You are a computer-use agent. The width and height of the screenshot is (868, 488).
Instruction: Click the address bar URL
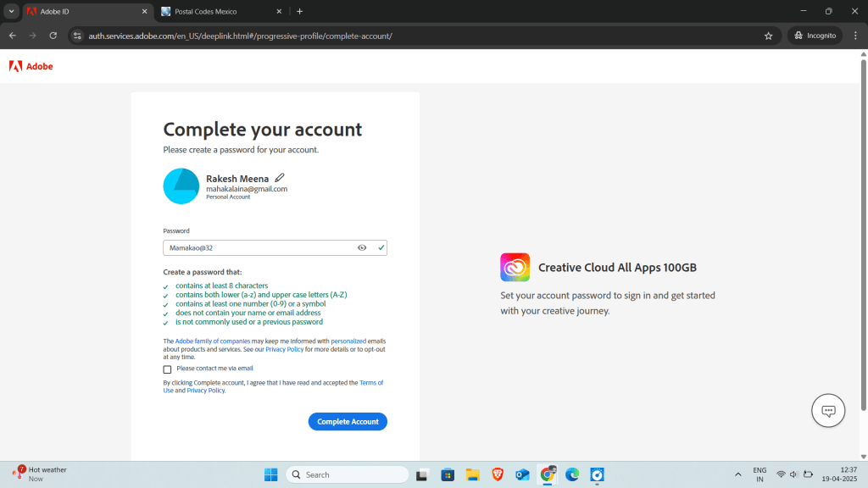point(240,36)
